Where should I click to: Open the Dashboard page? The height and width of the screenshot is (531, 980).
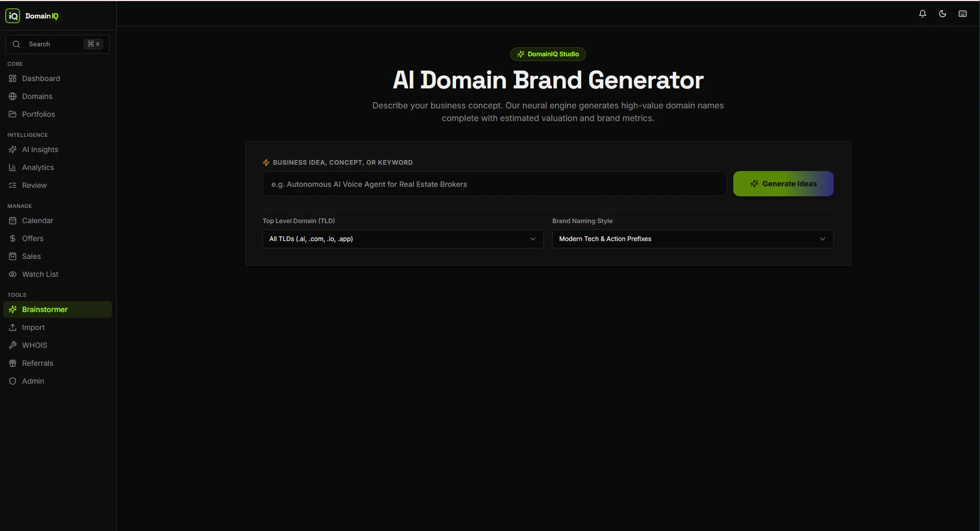point(57,78)
